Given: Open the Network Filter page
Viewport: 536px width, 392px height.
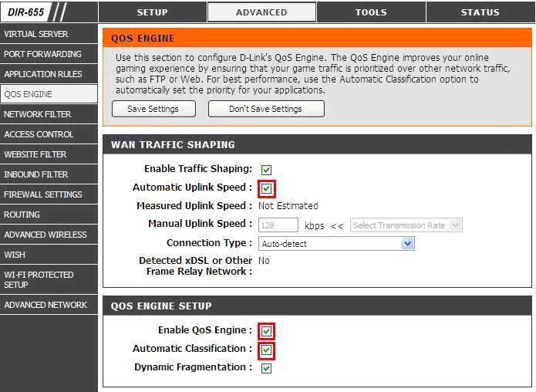Looking at the screenshot, I should [49, 114].
